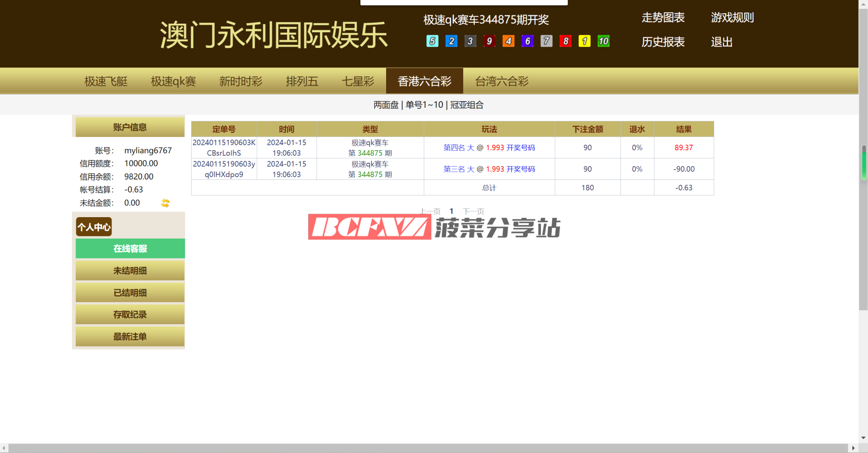Go to 下一页 next page
Viewport: 868px width, 453px height.
tap(473, 211)
